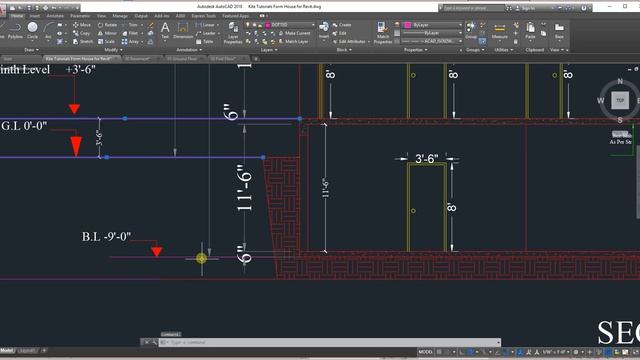Viewport: 640px width, 360px height.
Task: Open the Output ribbon tab
Action: point(141,16)
